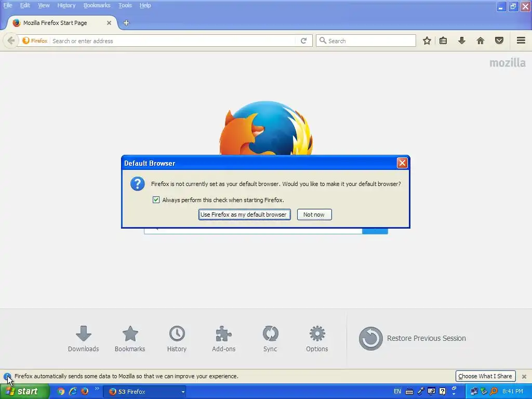Expand quick launch chevron

(97, 389)
